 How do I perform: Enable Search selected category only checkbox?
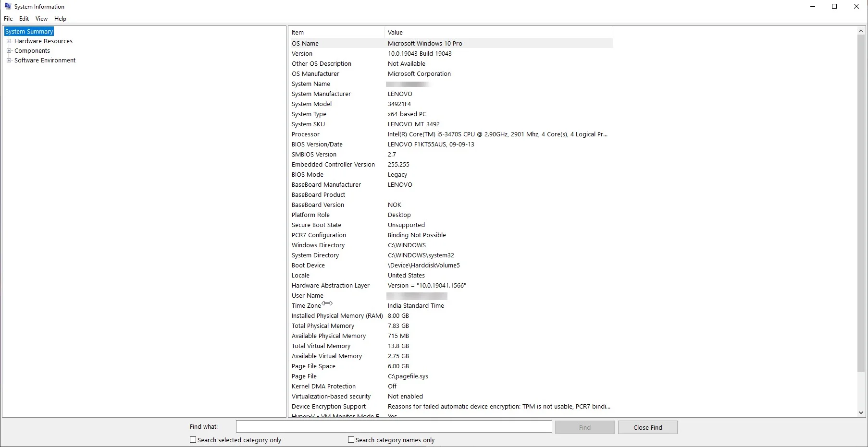[193, 439]
